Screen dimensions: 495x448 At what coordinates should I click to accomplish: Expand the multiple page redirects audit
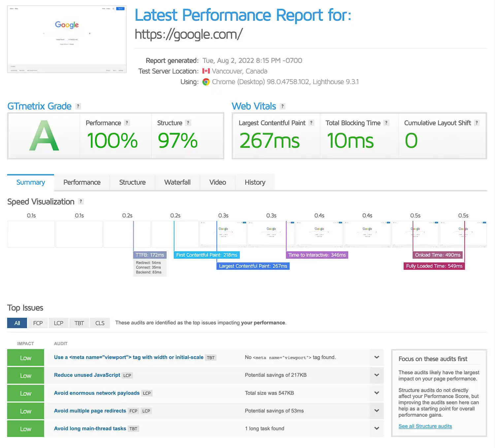[377, 411]
